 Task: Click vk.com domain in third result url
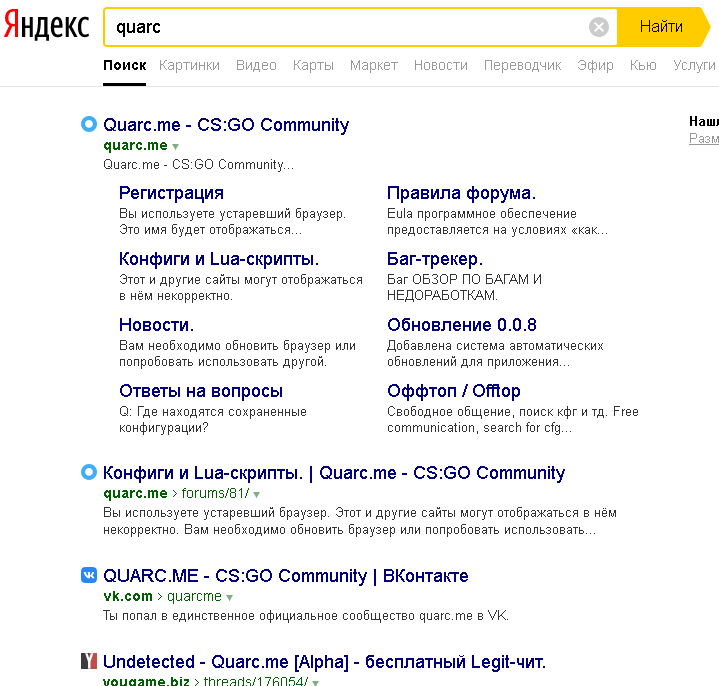128,597
